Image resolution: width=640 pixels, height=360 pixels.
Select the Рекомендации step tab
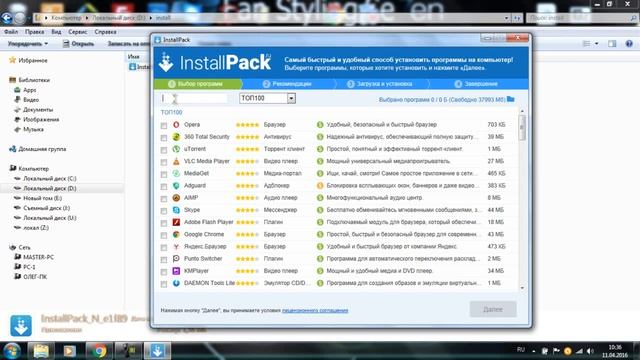[x=288, y=84]
